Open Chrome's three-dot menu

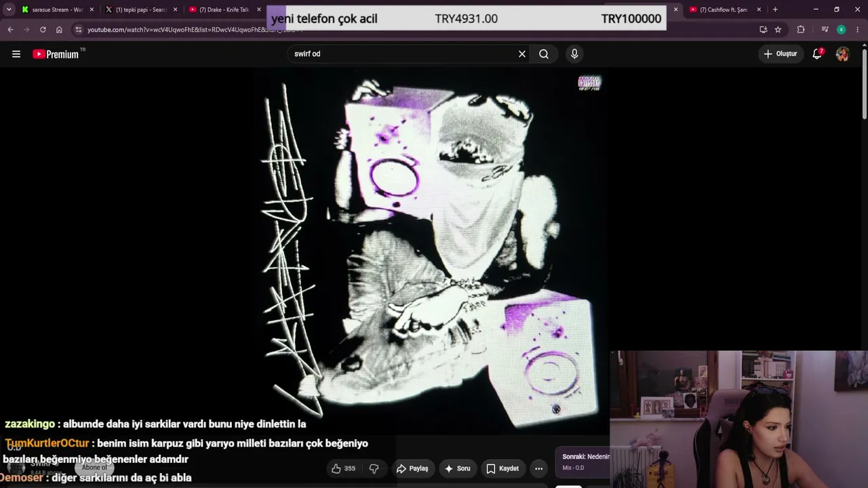coord(858,30)
